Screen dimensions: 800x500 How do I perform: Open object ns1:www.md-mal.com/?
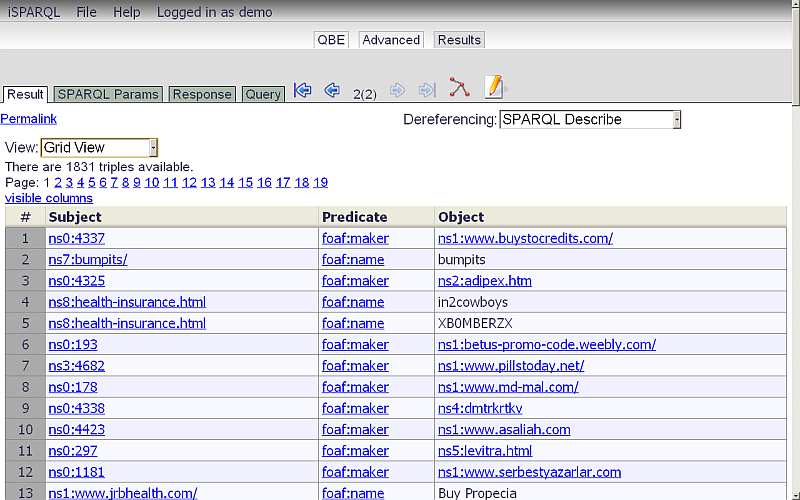pyautogui.click(x=508, y=387)
